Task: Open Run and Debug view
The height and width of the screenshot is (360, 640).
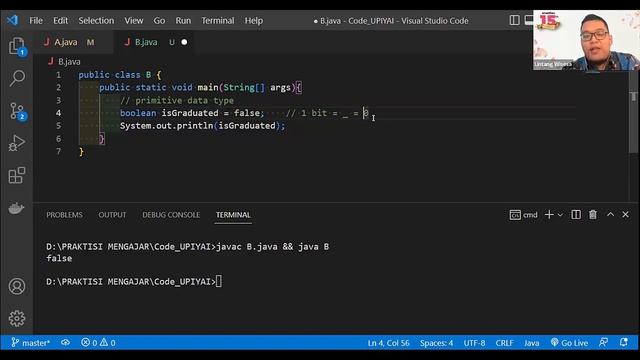Action: pos(17,143)
